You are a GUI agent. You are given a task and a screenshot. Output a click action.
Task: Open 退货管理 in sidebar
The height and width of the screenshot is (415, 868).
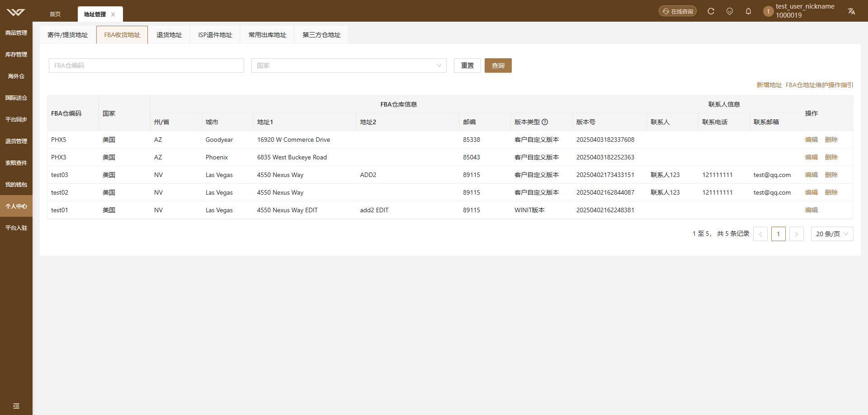(16, 141)
